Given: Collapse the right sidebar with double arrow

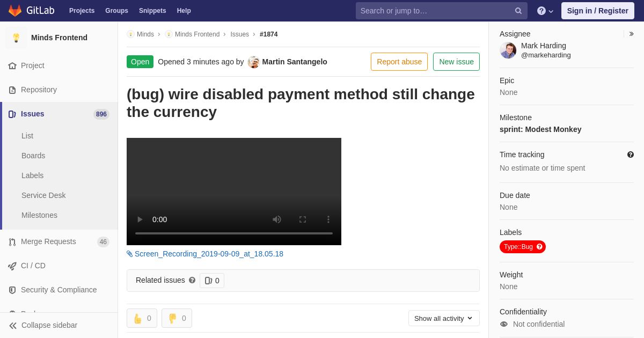Looking at the screenshot, I should point(631,34).
